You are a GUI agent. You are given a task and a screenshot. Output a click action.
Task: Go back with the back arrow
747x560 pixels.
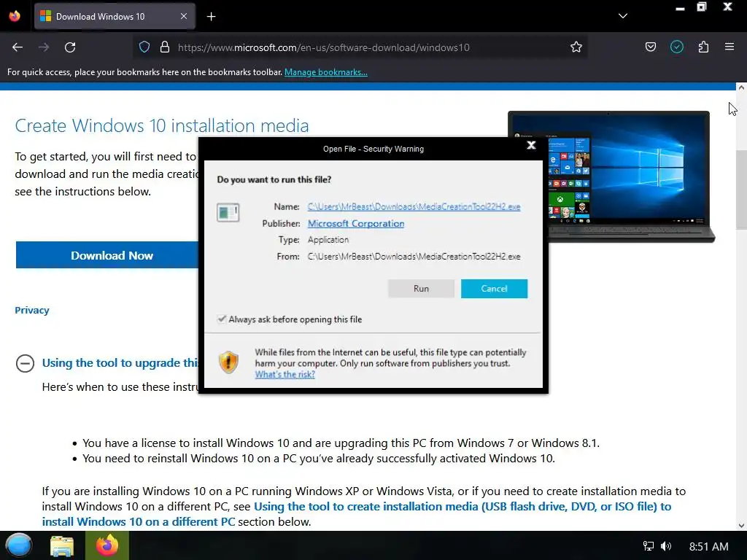pyautogui.click(x=18, y=47)
